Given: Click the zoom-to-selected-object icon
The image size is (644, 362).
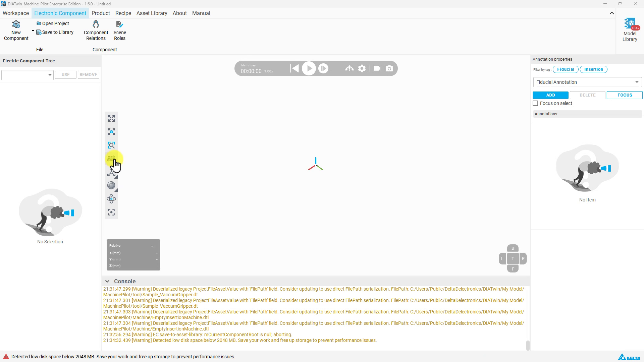Looking at the screenshot, I should click(111, 132).
